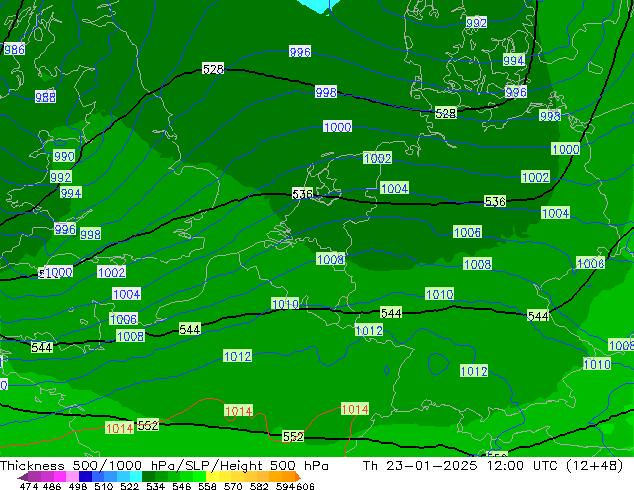Viewport: 634px width, 490px height.
Task: Select the darkest green swatch above 534
Action: tap(149, 477)
